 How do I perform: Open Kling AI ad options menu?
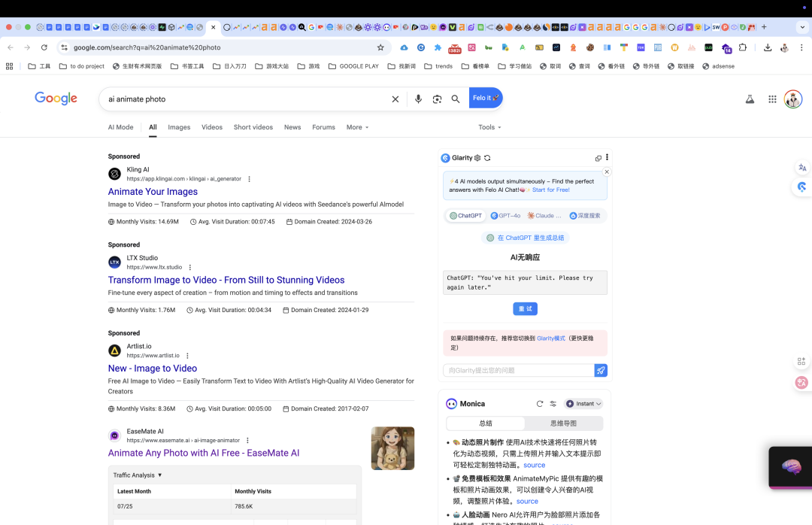[249, 179]
